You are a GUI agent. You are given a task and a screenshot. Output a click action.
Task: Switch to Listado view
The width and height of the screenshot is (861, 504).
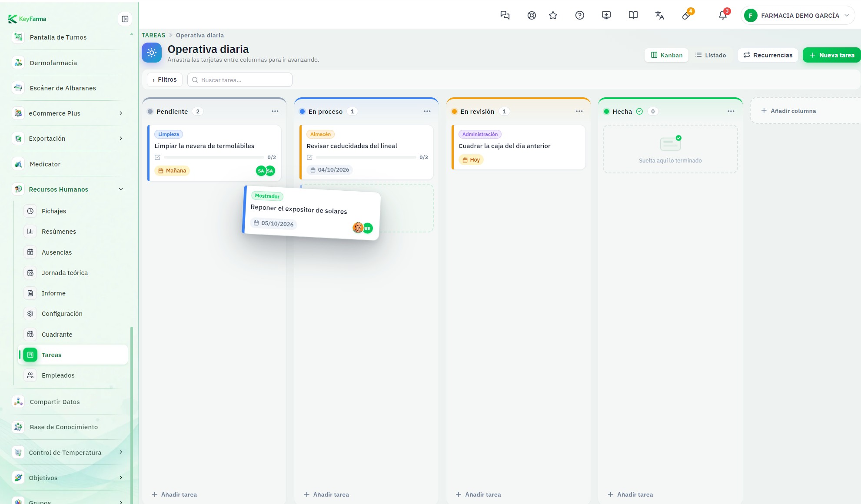[x=711, y=55]
